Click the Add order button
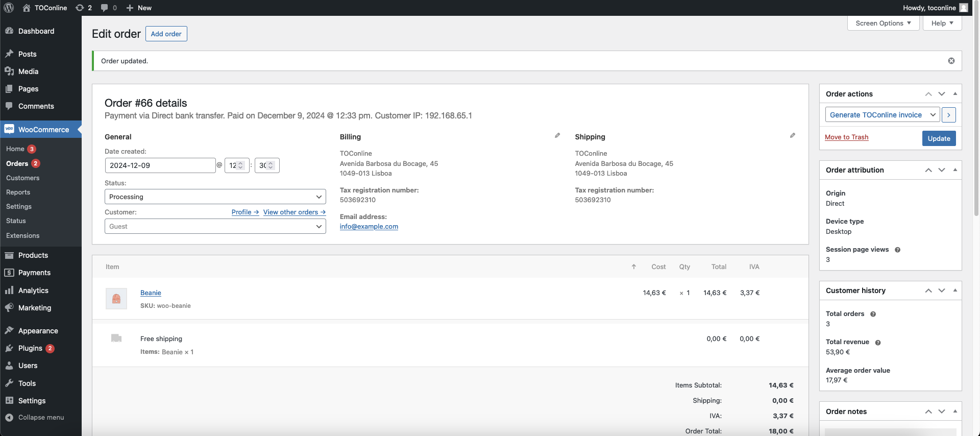 pos(166,34)
